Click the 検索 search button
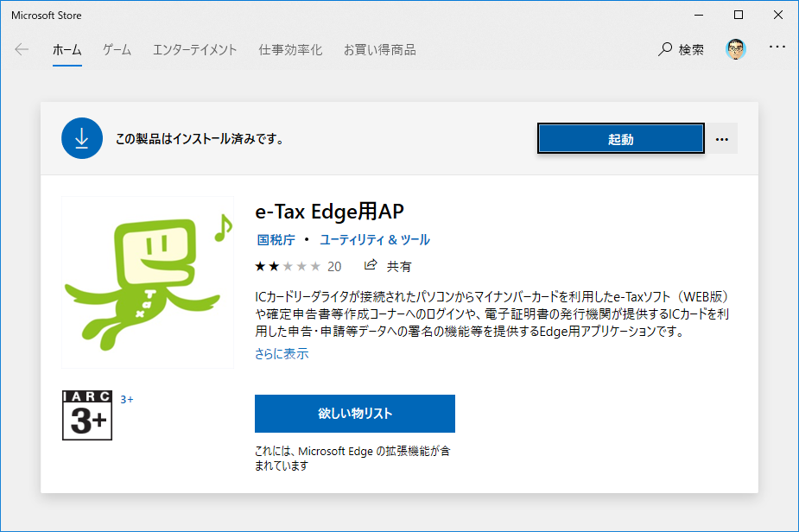 [x=681, y=49]
